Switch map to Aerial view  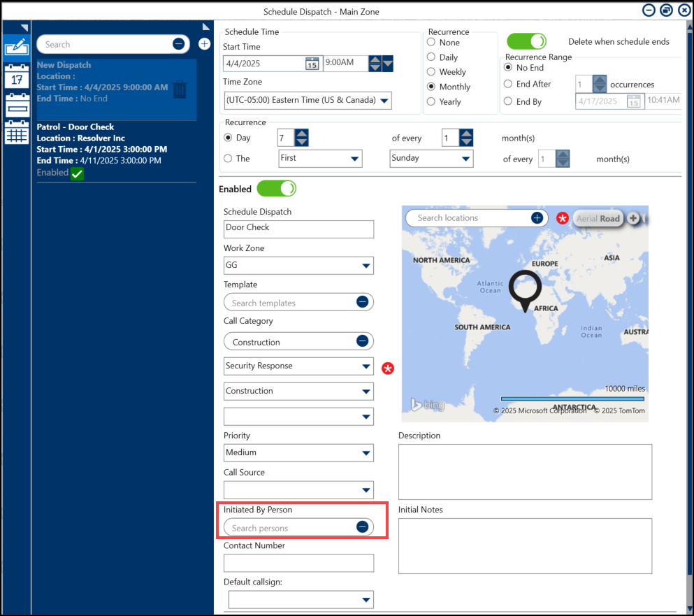586,219
